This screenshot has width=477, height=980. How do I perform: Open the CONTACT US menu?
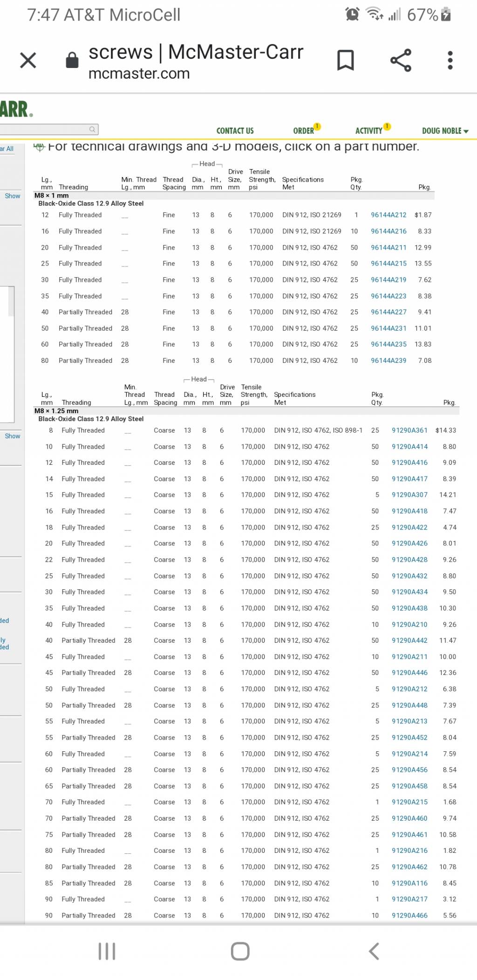(235, 131)
